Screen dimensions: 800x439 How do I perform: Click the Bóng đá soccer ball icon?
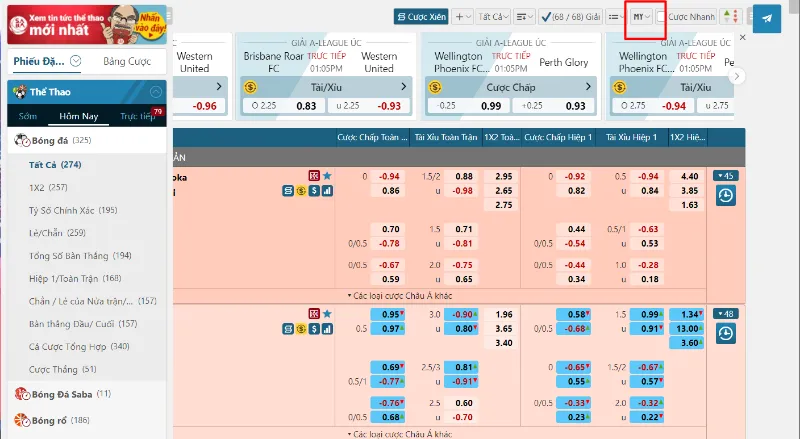click(x=21, y=140)
